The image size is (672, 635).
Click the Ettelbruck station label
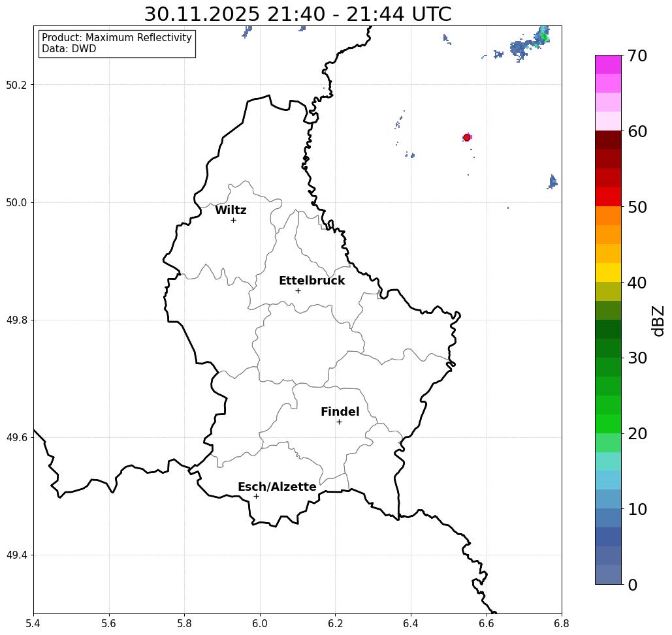(x=312, y=281)
